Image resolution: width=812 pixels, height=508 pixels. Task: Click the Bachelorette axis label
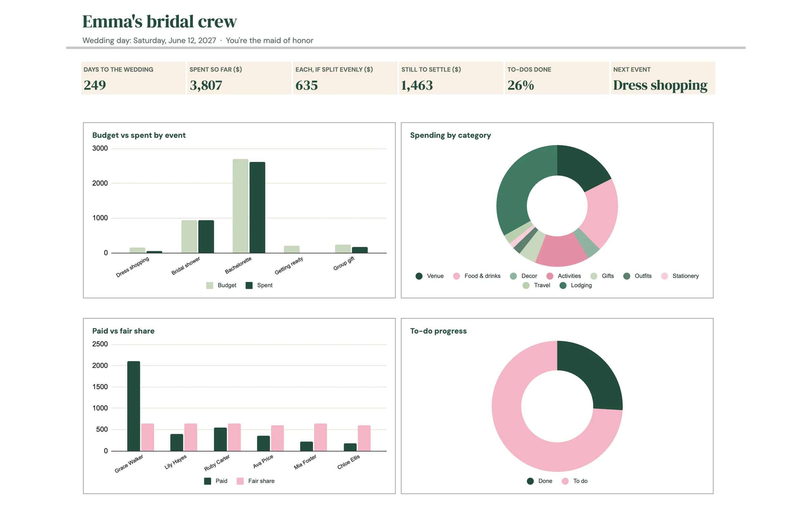(239, 265)
